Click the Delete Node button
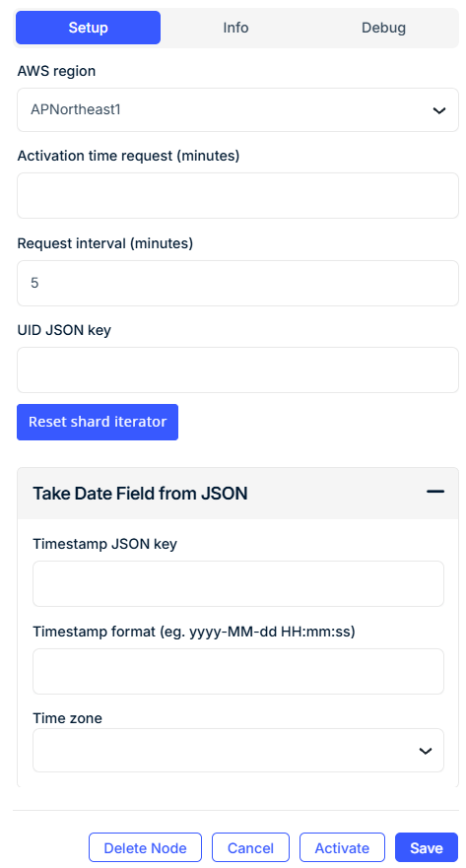This screenshot has width=466, height=868. pyautogui.click(x=145, y=847)
